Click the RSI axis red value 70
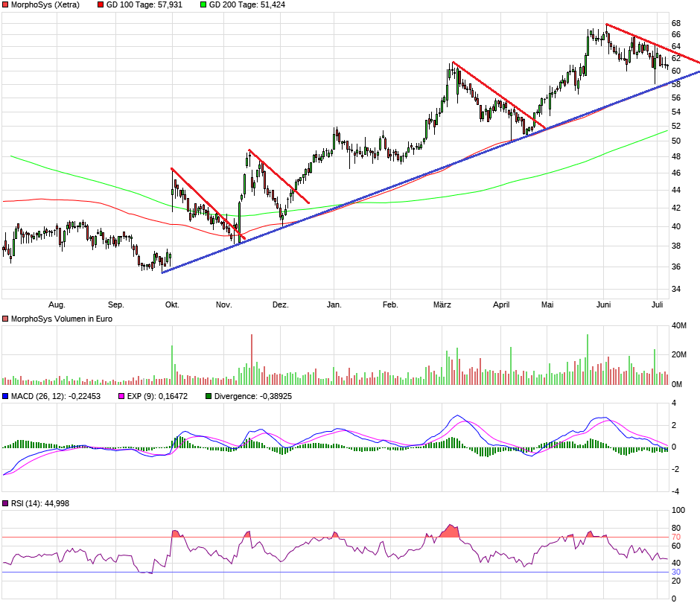This screenshot has height=606, width=700. [676, 538]
